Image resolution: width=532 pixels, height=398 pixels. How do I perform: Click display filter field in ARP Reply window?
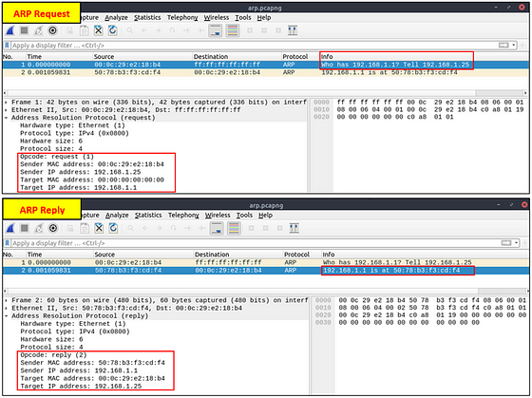[256, 243]
